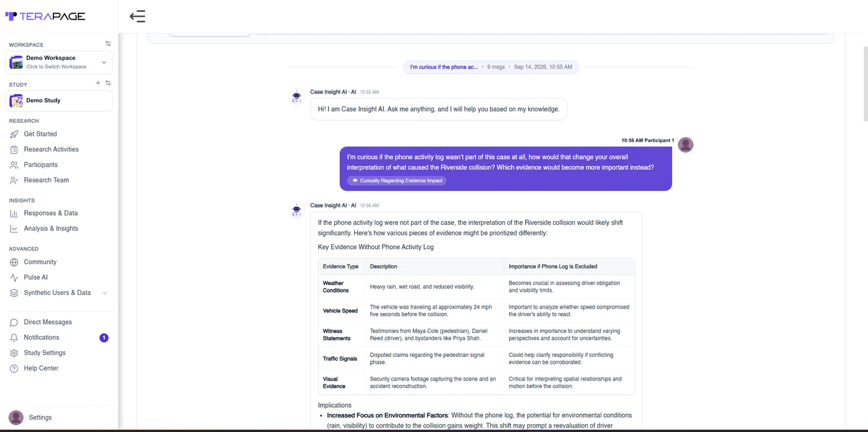
Task: Add a new study with plus icon
Action: [x=98, y=83]
